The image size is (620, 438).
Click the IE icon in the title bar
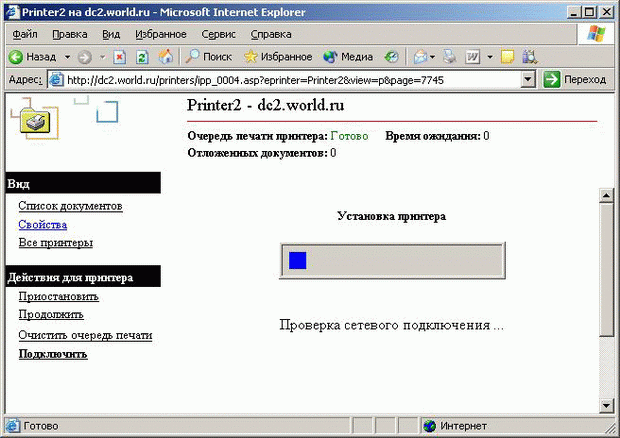click(x=12, y=11)
